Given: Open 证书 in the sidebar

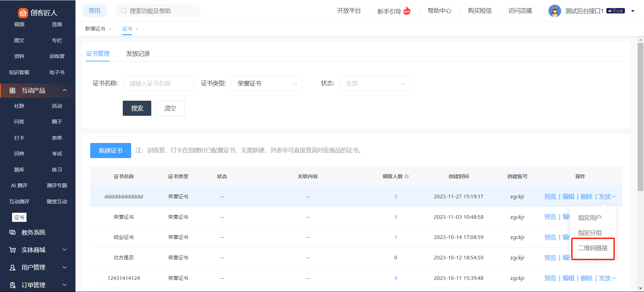Looking at the screenshot, I should click(19, 217).
